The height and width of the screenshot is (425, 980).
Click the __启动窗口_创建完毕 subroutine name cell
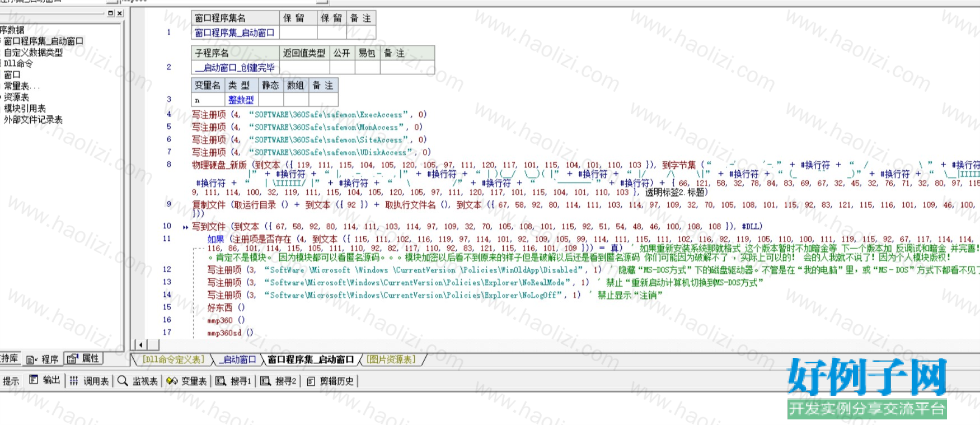click(235, 67)
